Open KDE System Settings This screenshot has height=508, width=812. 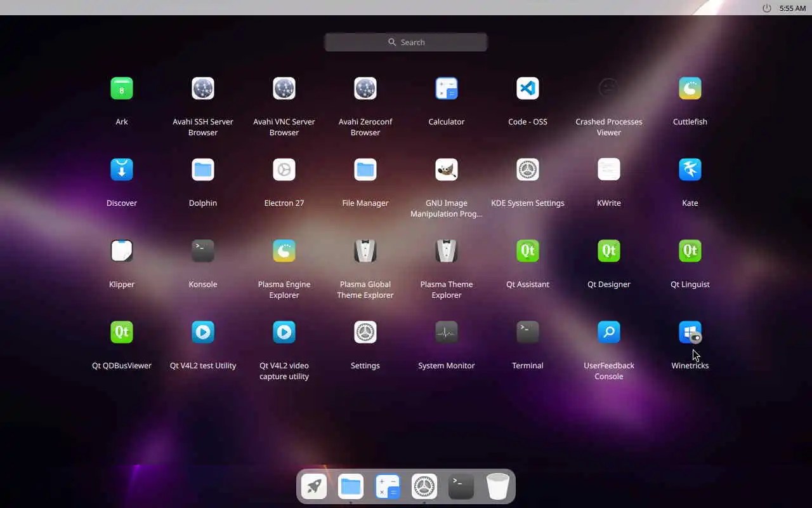528,170
